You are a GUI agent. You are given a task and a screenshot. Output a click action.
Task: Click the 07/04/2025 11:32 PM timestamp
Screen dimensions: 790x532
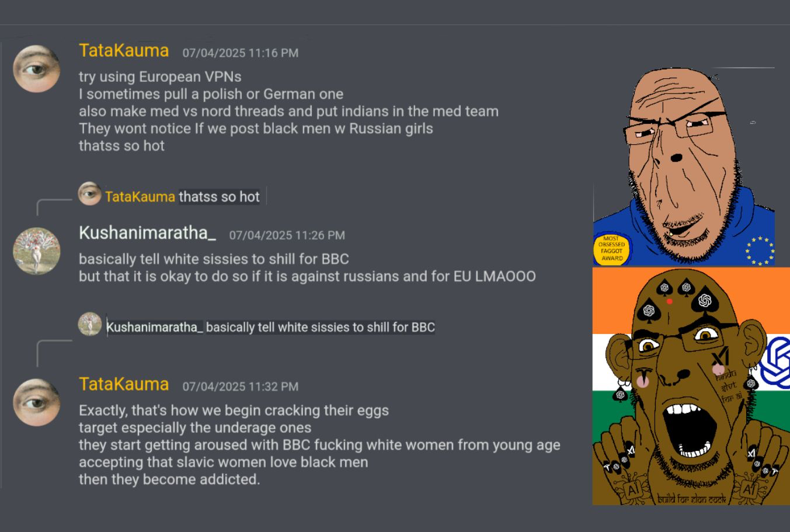(x=241, y=387)
